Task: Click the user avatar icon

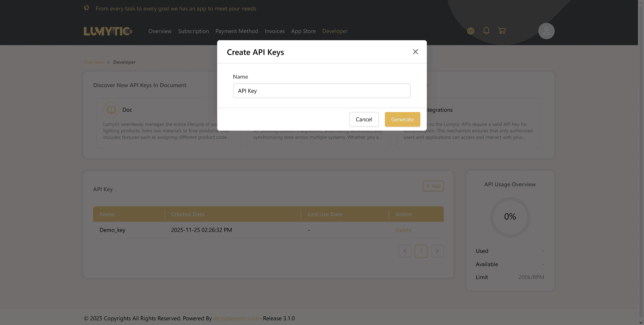Action: (x=546, y=31)
